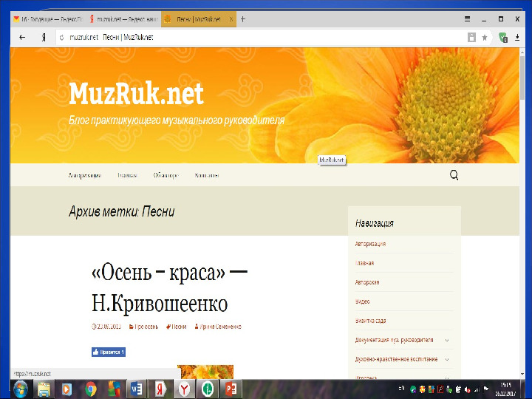Open Контакты in the top site menu
Viewport: 532px width, 399px height.
click(207, 175)
